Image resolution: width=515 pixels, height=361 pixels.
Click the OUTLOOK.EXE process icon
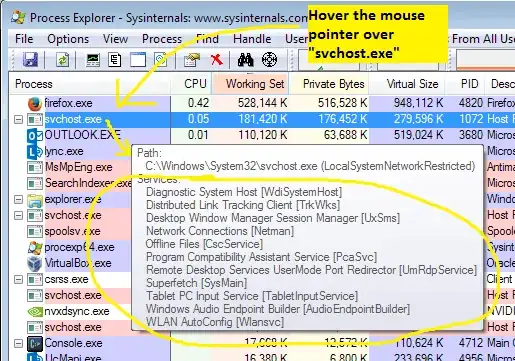tap(35, 135)
